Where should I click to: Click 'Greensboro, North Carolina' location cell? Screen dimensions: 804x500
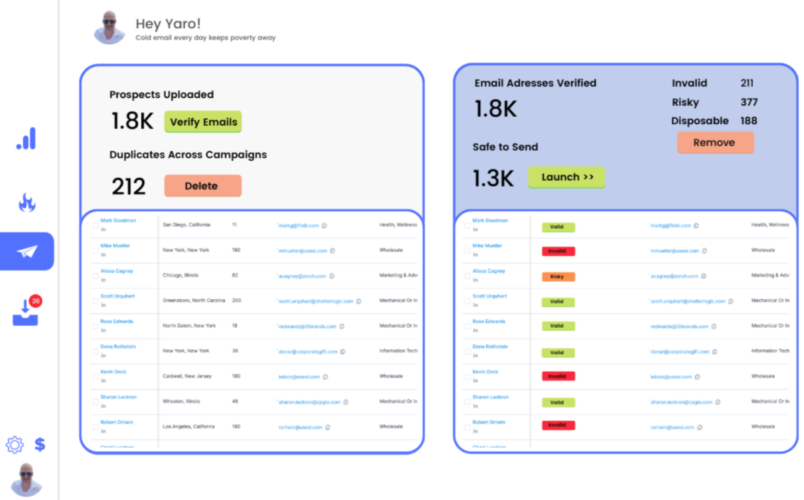point(194,301)
